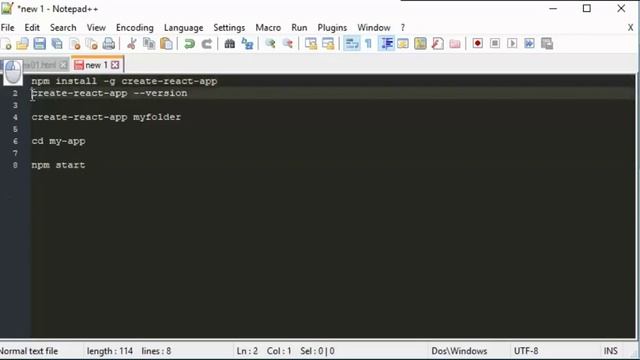
Task: Paste clipboard using the toolbar Paste icon
Action: click(166, 44)
